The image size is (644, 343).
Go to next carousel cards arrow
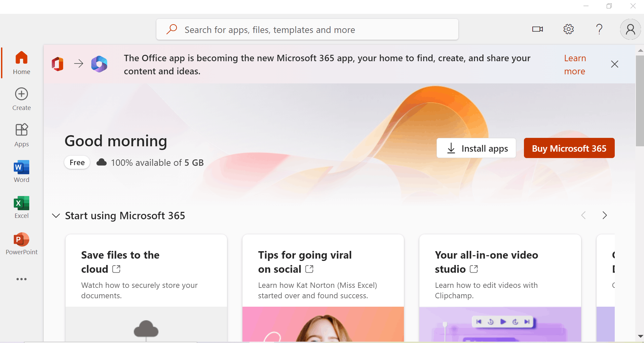tap(605, 215)
